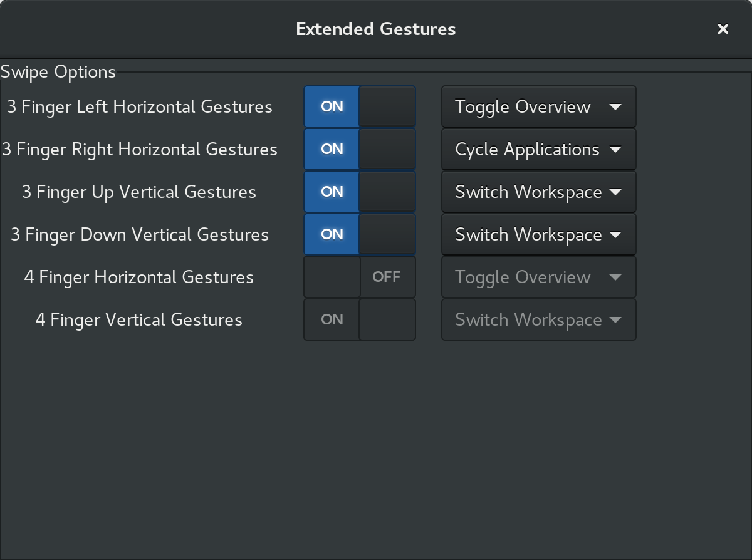Open action dropdown for 3 Finger Left gesture
Image resolution: width=752 pixels, height=560 pixels.
(538, 106)
